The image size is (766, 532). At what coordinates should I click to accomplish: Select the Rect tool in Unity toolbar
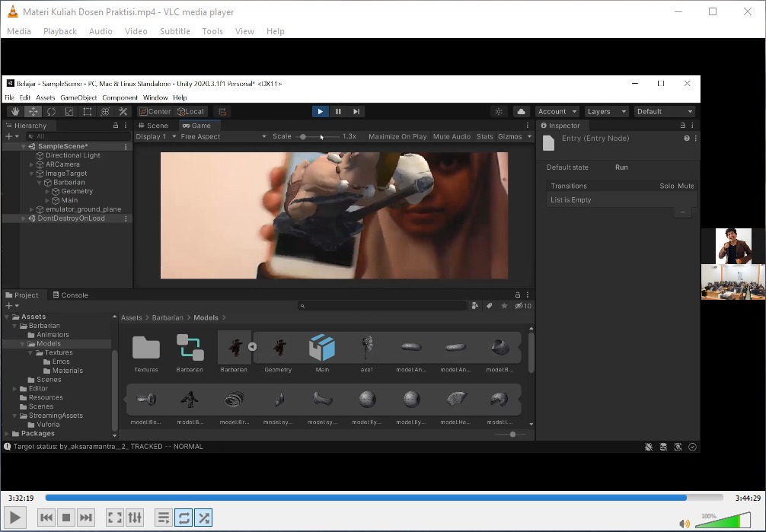[x=88, y=111]
